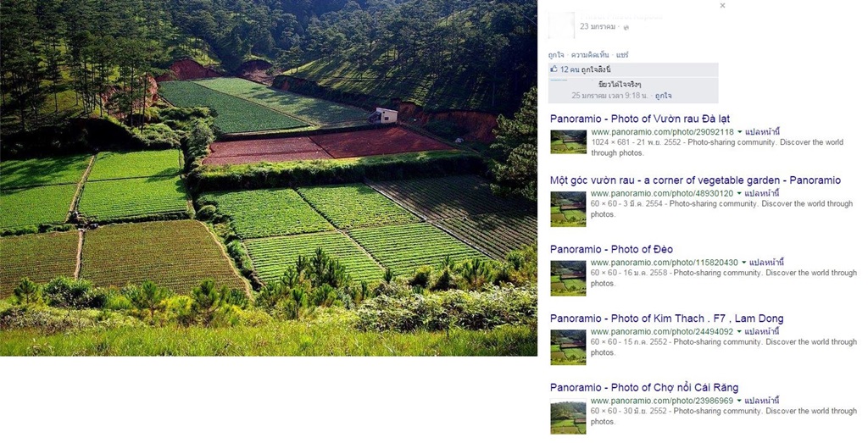Open the thumbnail for Chợ nổi Cái Răng result
This screenshot has height=443, width=868.
click(568, 417)
